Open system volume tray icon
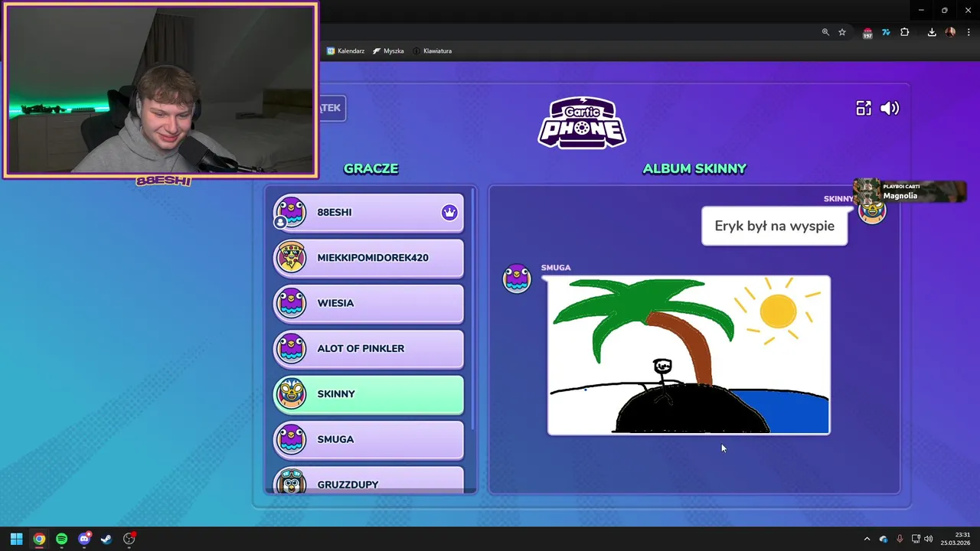 (929, 539)
